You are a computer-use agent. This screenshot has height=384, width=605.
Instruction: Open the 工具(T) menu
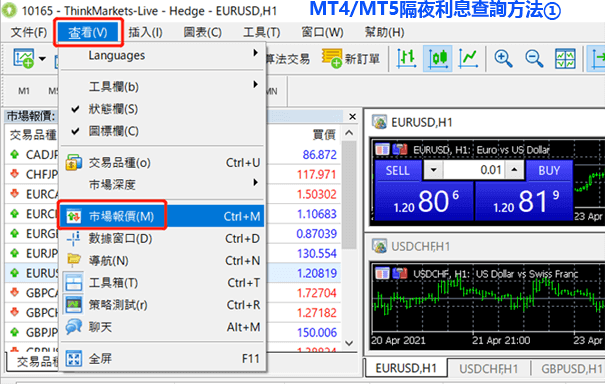click(x=261, y=32)
